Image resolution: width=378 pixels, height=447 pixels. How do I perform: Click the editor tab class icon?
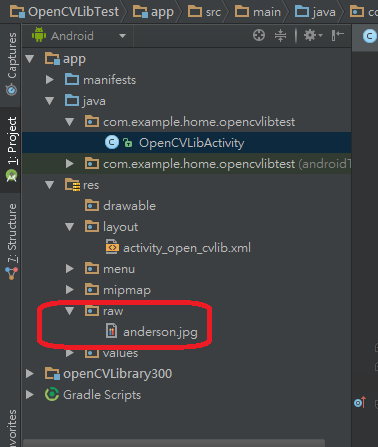[x=369, y=36]
